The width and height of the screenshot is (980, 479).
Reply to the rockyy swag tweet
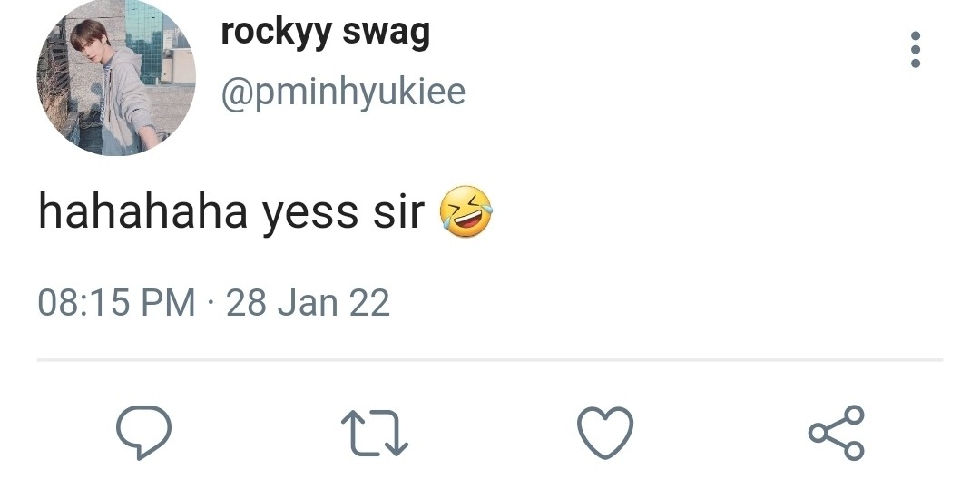click(x=144, y=432)
